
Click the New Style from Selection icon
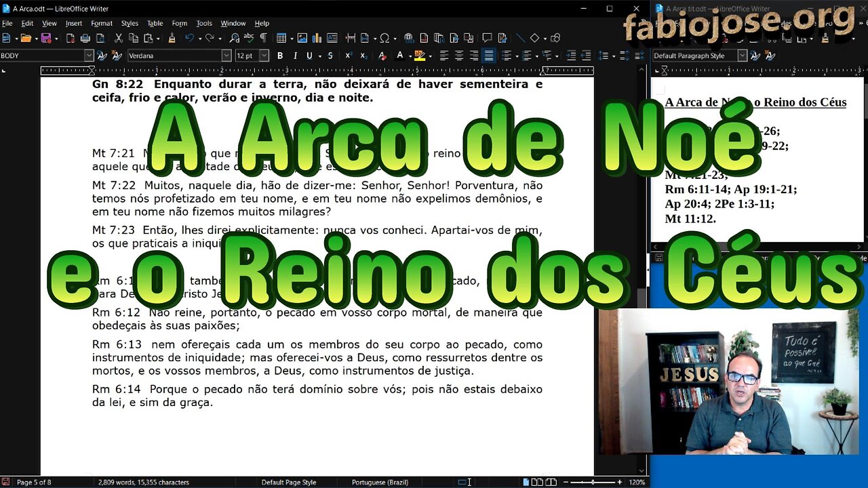pos(117,56)
